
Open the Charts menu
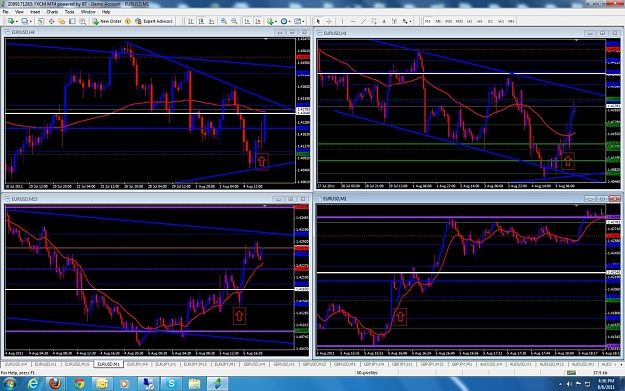(x=52, y=12)
